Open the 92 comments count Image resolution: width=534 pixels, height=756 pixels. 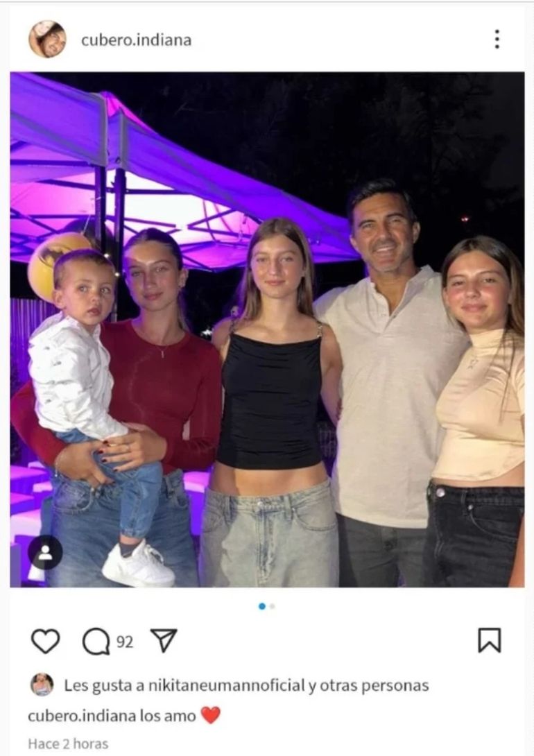click(125, 642)
